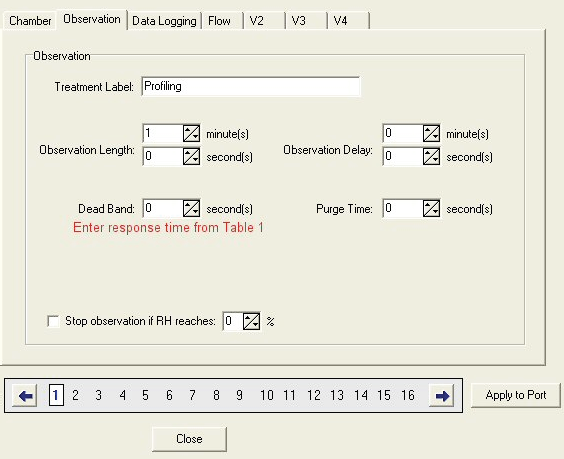Image resolution: width=564 pixels, height=459 pixels.
Task: Click RH percentage spinner arrows
Action: pyautogui.click(x=251, y=321)
